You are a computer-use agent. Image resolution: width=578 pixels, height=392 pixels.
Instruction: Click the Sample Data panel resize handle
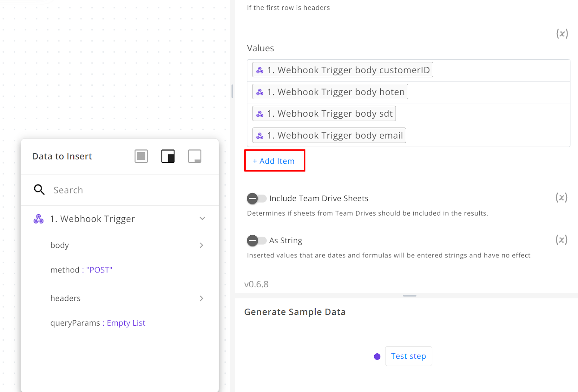410,296
